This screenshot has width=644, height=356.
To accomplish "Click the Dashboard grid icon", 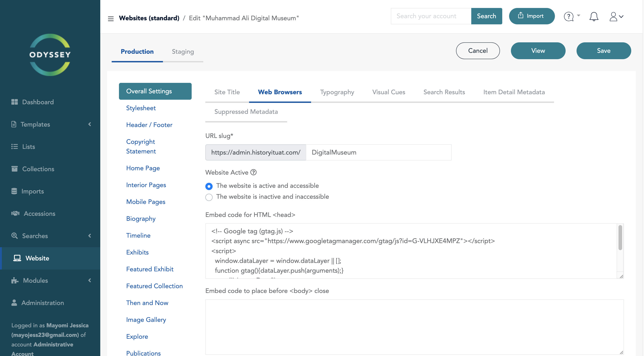I will pos(15,102).
